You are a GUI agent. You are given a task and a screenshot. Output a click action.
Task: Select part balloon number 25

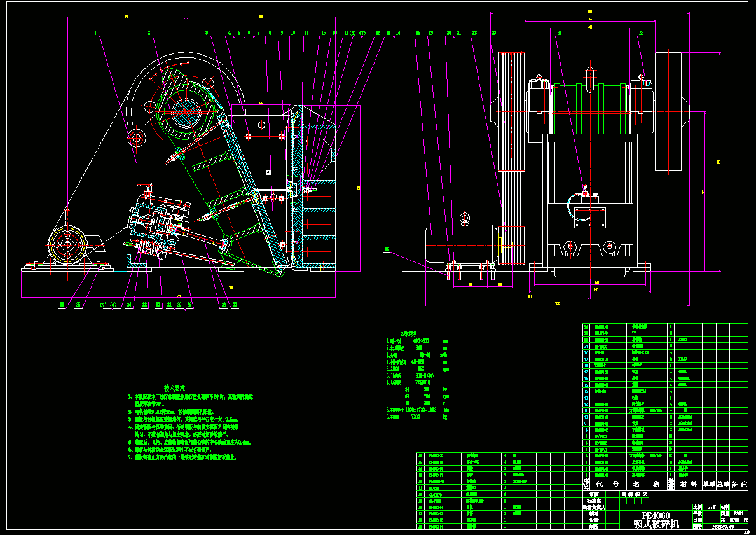point(642,33)
